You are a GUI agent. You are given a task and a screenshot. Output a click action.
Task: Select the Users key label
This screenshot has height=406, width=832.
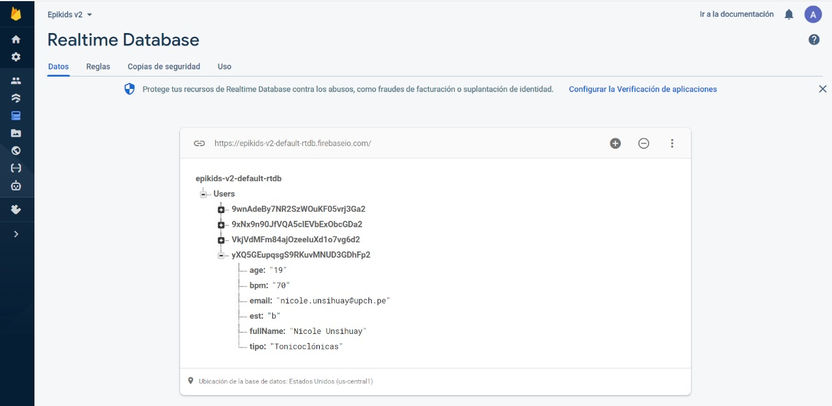click(224, 194)
